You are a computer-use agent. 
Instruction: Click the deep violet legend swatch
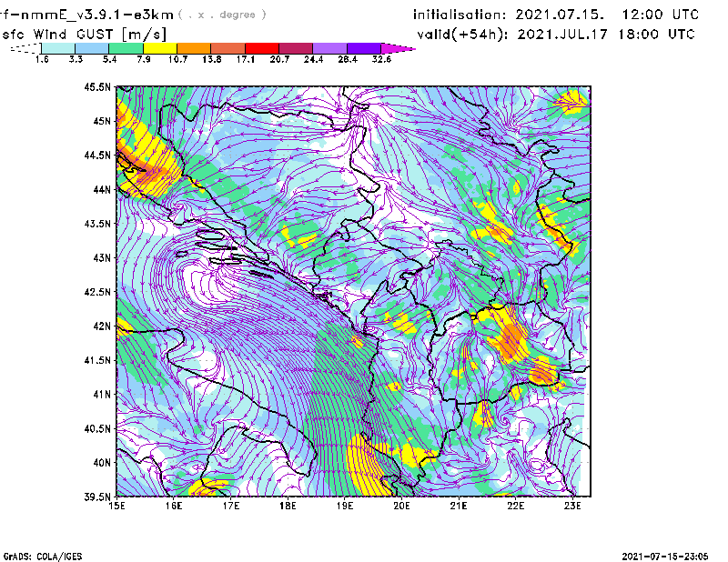pos(363,48)
